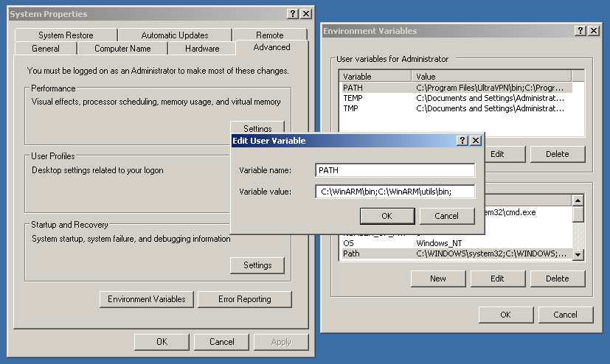610x364 pixels.
Task: Close the Edit User Variable dialog
Action: click(x=476, y=141)
